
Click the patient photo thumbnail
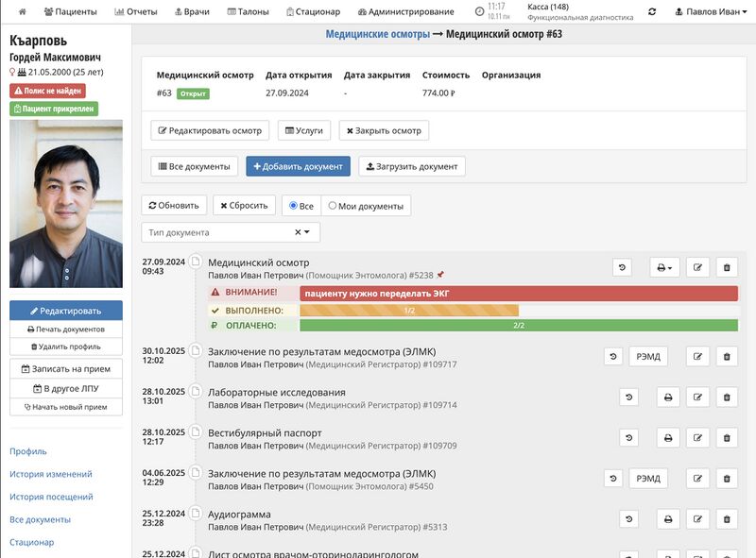coord(66,204)
